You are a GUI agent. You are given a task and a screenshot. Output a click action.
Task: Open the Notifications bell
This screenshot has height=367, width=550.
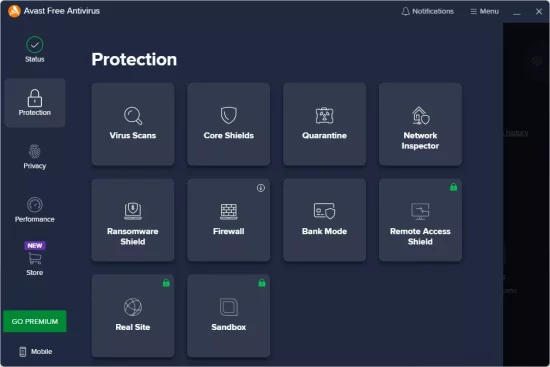427,11
